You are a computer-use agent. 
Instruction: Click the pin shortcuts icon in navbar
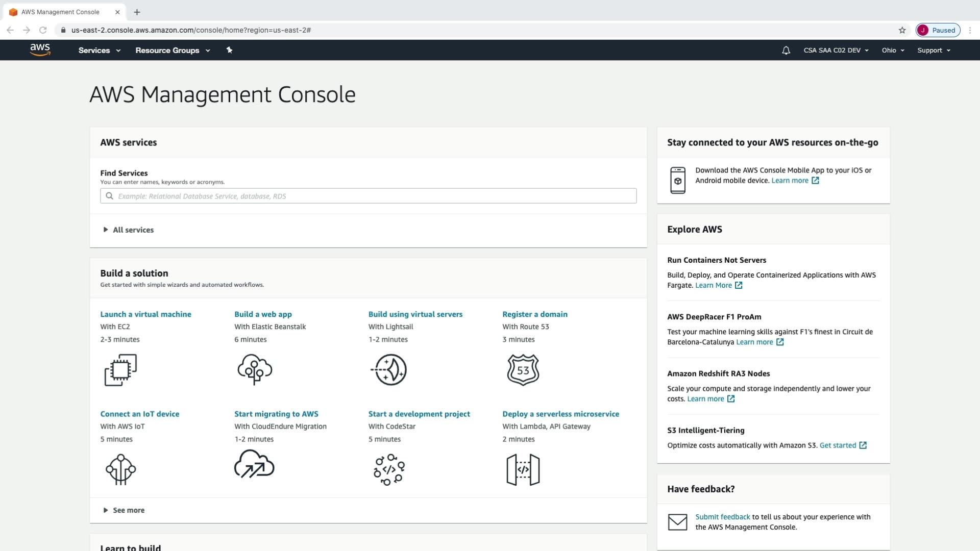229,50
